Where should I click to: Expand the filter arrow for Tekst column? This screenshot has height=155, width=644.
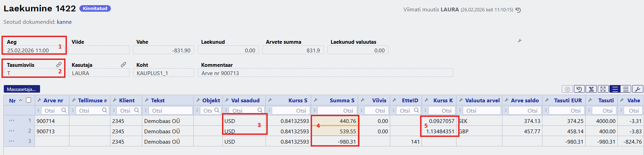click(x=145, y=111)
